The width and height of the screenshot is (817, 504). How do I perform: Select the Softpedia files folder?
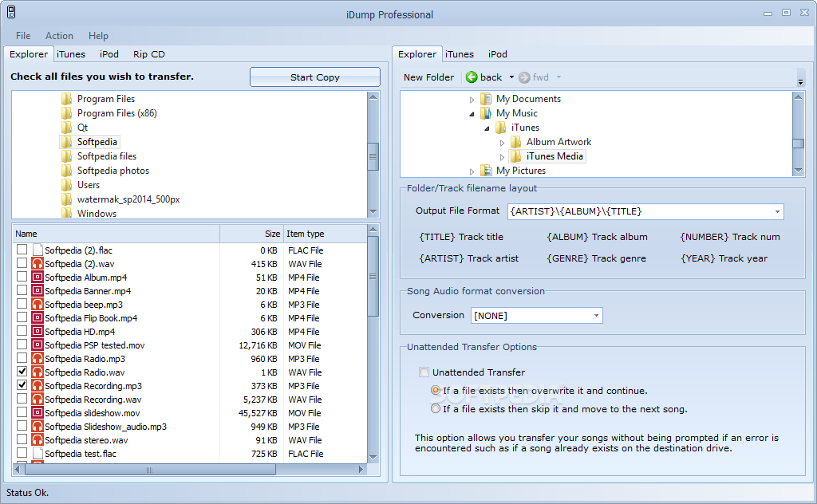tap(107, 156)
